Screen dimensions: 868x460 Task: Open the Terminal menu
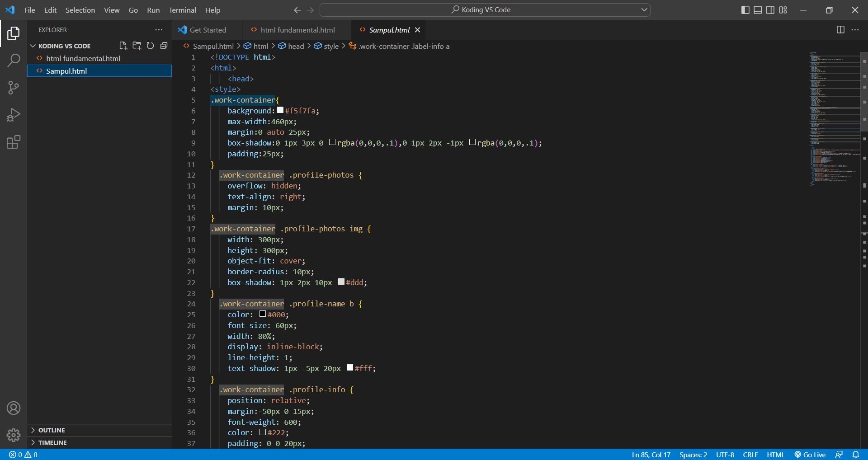[182, 10]
